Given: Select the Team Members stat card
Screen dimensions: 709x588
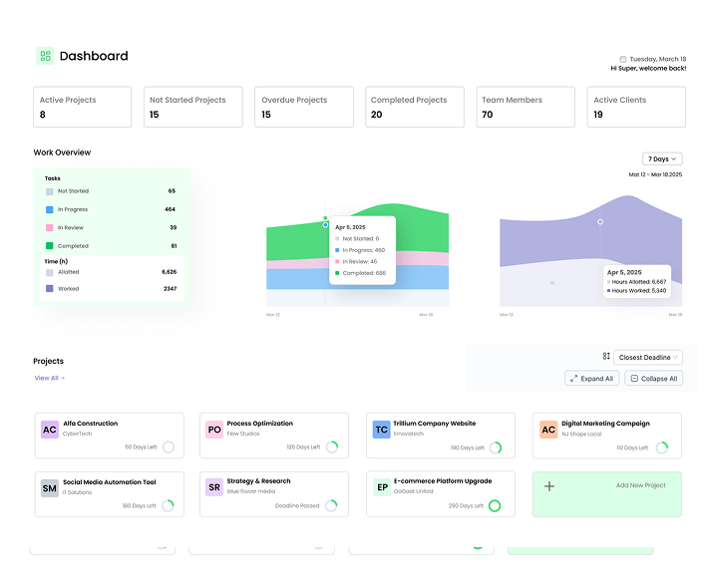Looking at the screenshot, I should point(527,107).
